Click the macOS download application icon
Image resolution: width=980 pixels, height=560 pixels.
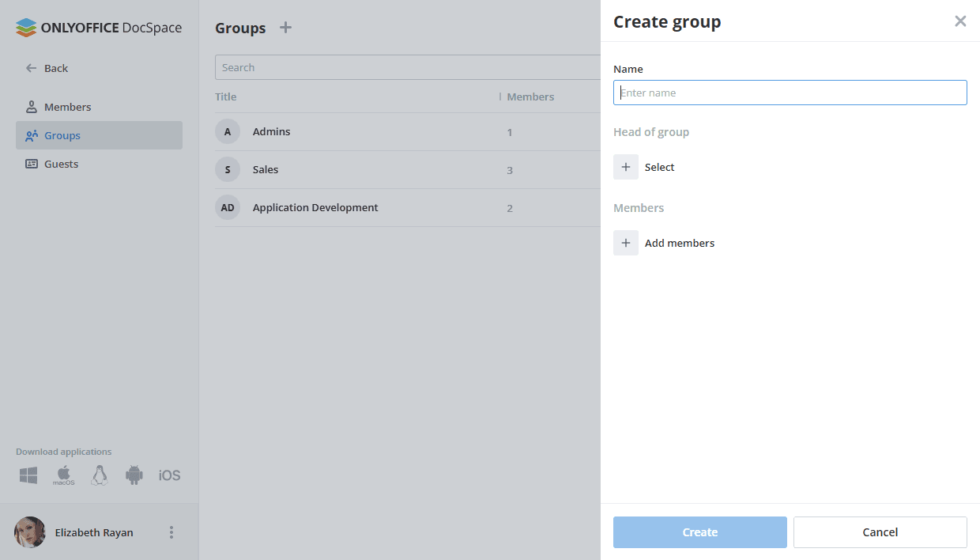(63, 475)
